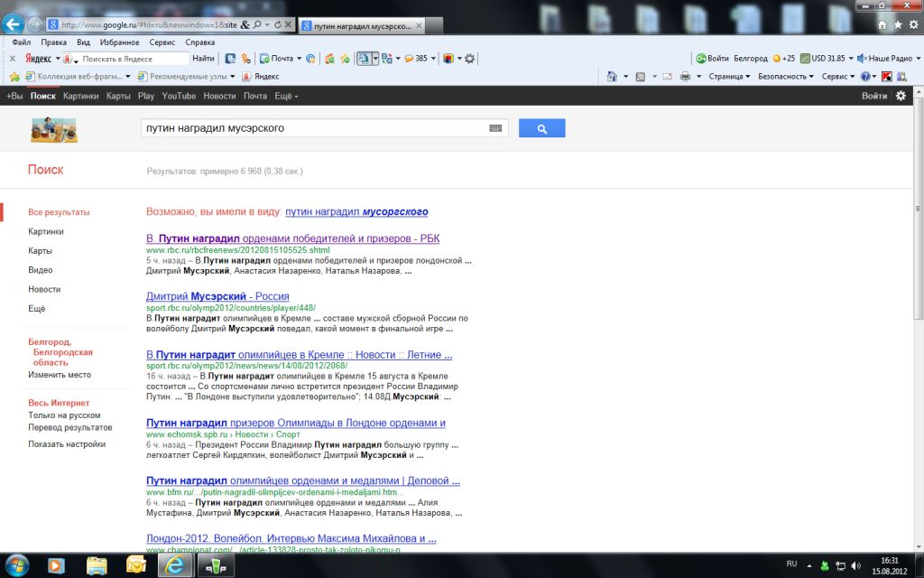Expand the Безопасность dropdown menu

[x=785, y=77]
